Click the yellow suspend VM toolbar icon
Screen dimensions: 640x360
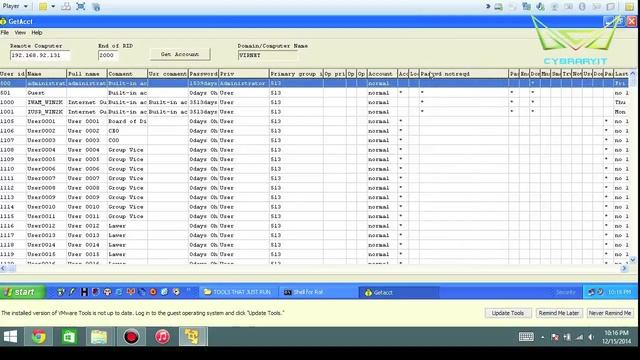pyautogui.click(x=43, y=7)
